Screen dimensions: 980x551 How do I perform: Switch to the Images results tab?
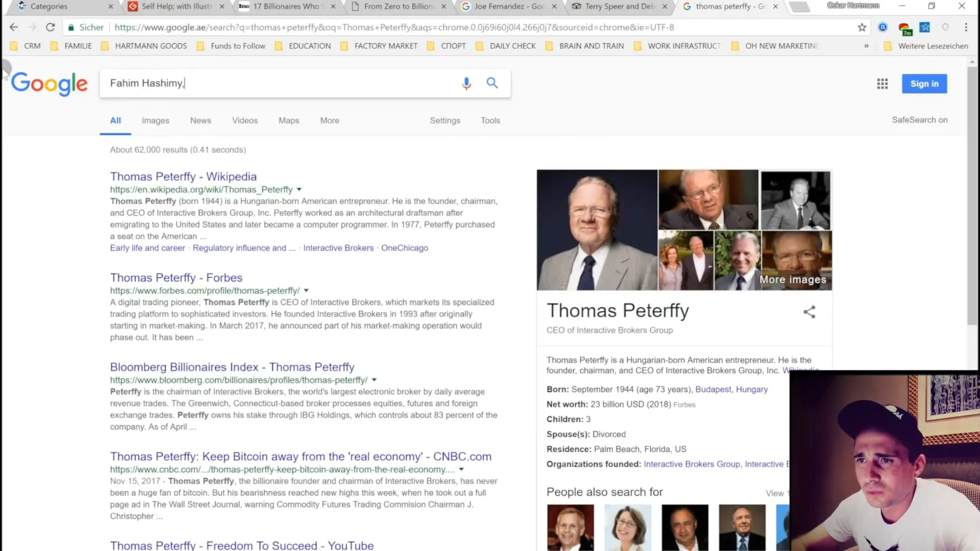155,120
